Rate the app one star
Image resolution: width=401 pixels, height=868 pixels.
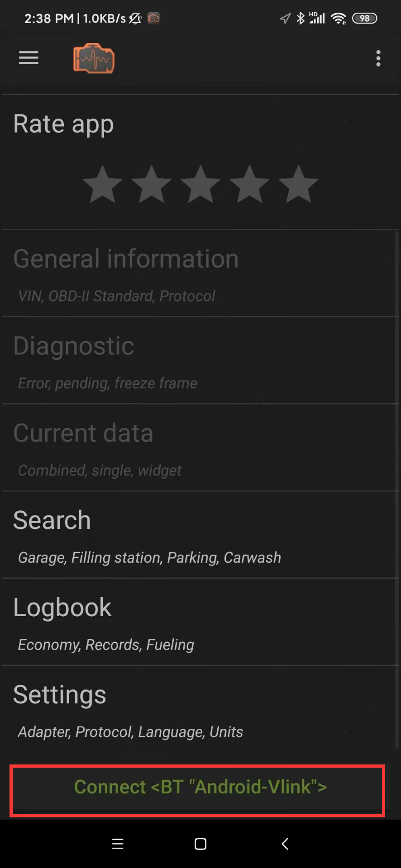[103, 184]
